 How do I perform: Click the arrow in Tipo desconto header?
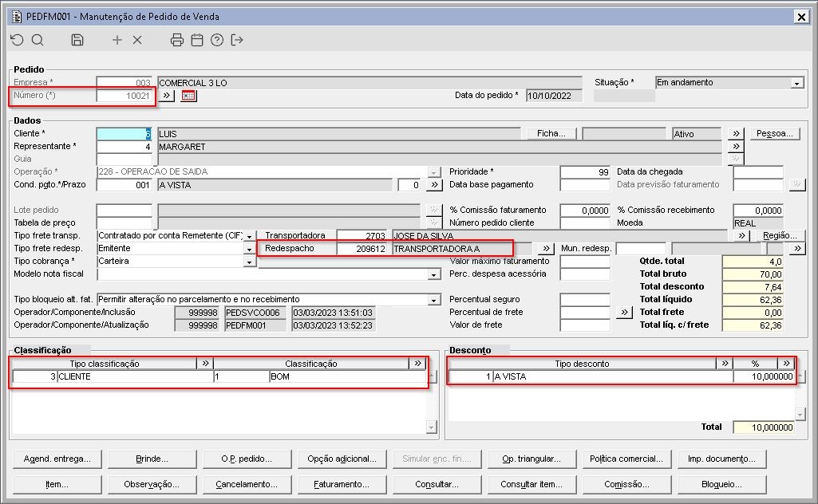coord(725,364)
